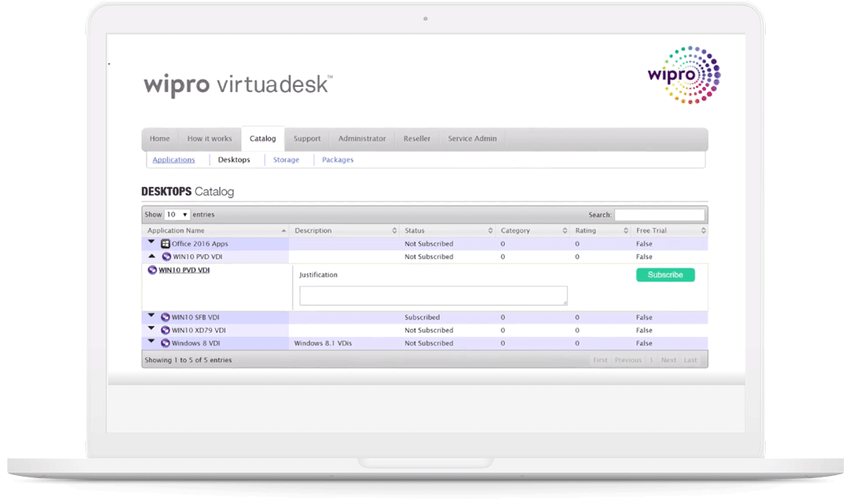
Task: Open the Administrator tab
Action: point(362,139)
